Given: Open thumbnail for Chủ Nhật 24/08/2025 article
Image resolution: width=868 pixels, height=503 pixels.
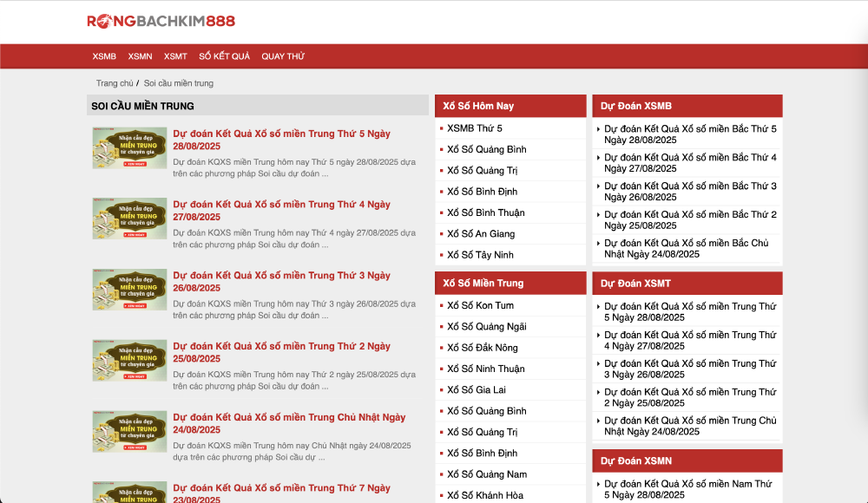Looking at the screenshot, I should (x=129, y=431).
